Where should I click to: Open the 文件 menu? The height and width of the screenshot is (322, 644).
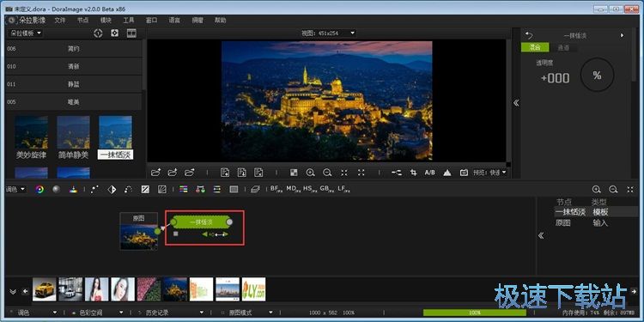60,20
